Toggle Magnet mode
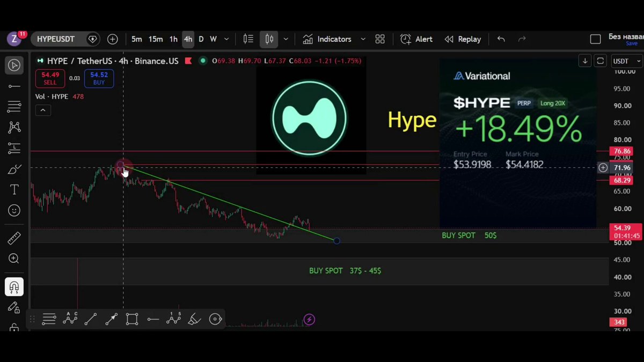This screenshot has width=644, height=362. 14,287
